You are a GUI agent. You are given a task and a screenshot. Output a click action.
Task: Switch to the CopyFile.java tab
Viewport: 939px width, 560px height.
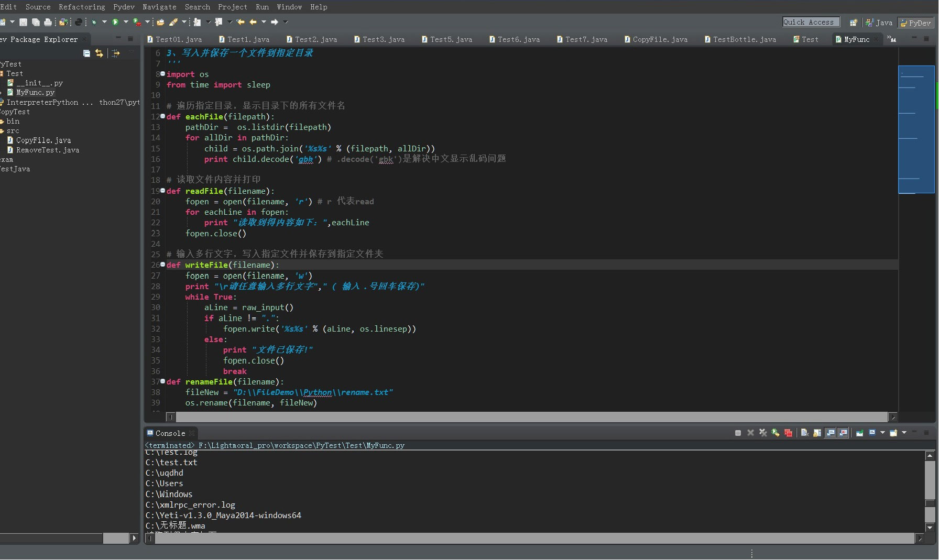(656, 39)
